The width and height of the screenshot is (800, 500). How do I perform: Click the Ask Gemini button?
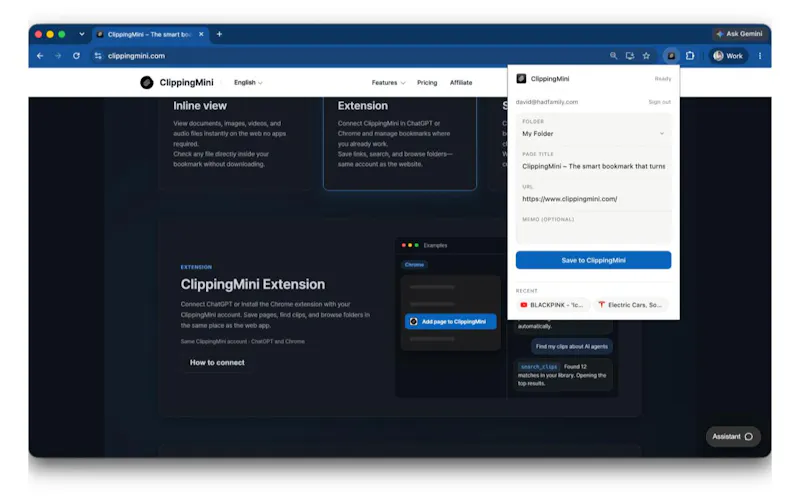point(739,34)
